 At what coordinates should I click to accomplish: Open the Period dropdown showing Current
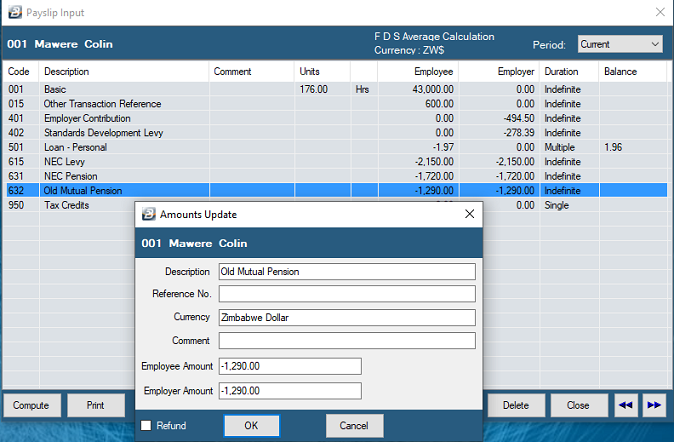pyautogui.click(x=620, y=44)
